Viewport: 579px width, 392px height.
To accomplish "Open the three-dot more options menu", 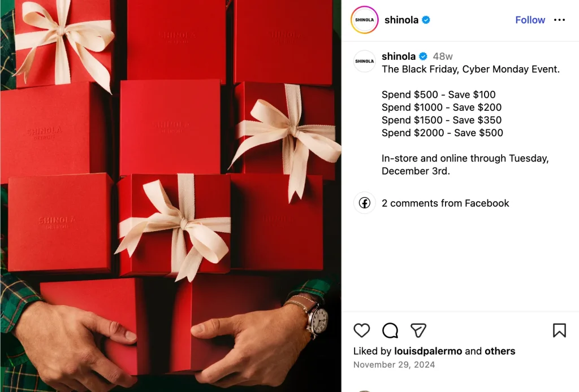I will tap(559, 20).
